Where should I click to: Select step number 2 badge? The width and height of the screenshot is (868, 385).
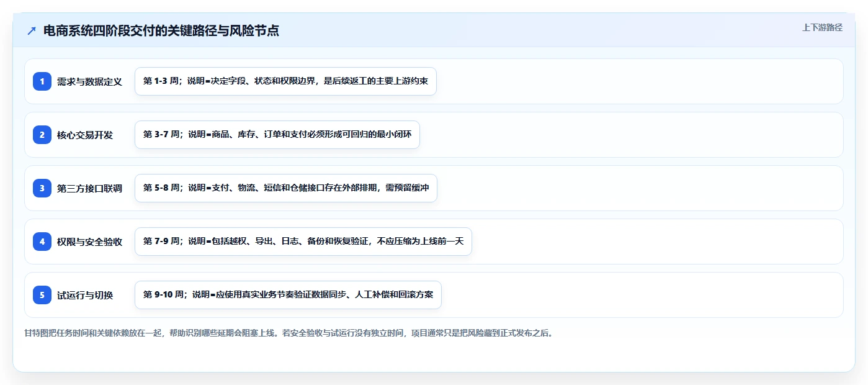point(42,135)
